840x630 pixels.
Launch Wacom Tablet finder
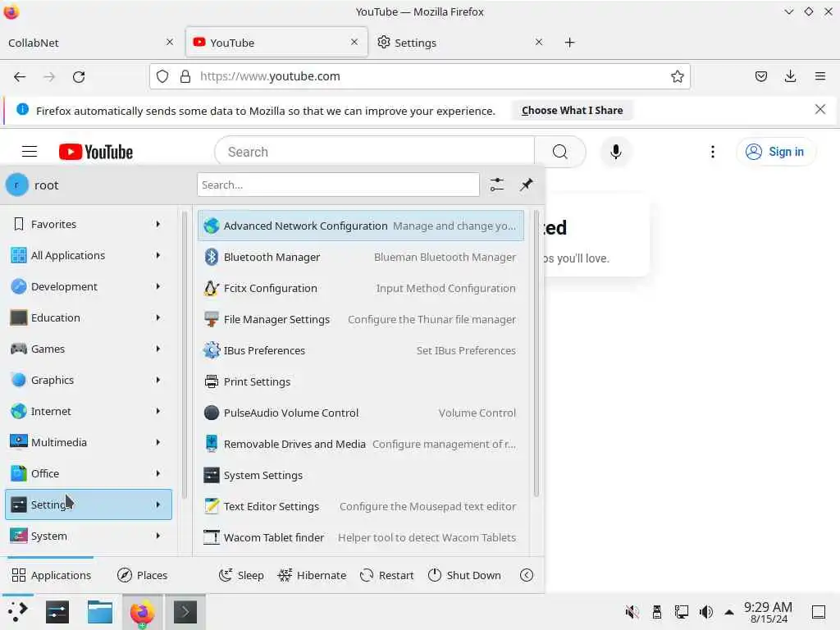tap(361, 537)
